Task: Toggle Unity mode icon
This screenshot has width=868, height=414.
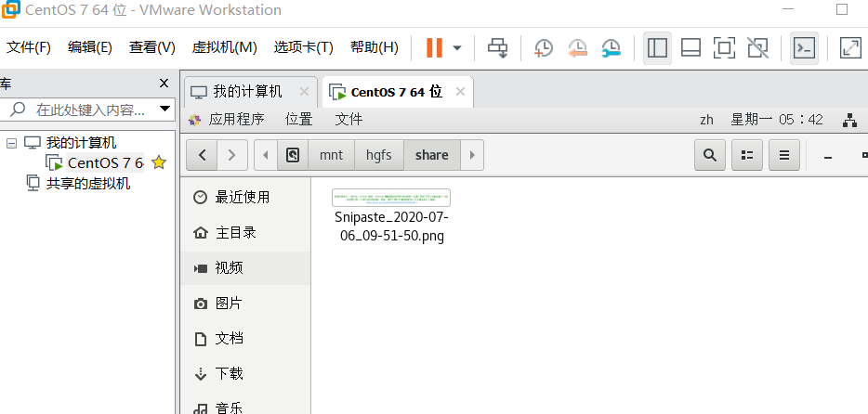Action: (x=757, y=47)
